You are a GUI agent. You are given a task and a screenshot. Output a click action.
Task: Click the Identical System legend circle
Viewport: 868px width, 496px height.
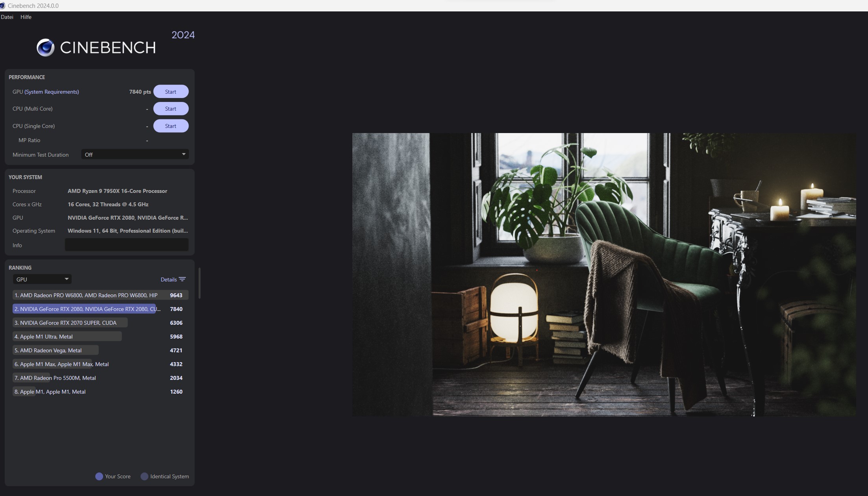pyautogui.click(x=144, y=476)
